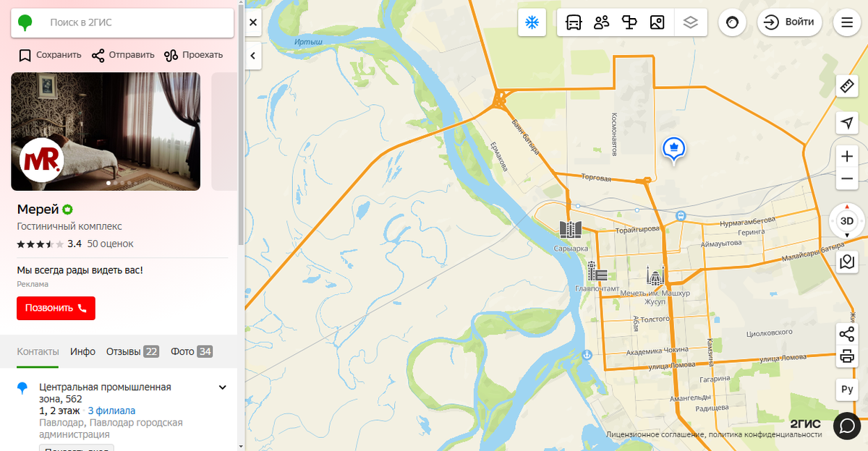Print the map with printer icon
This screenshot has height=451, width=868.
click(847, 356)
